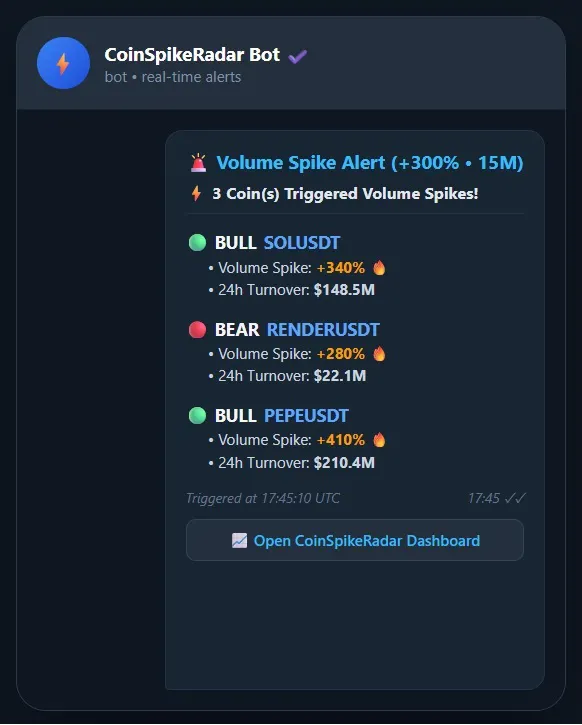Click the chart icon in dashboard button
The width and height of the screenshot is (582, 725).
pyautogui.click(x=239, y=541)
